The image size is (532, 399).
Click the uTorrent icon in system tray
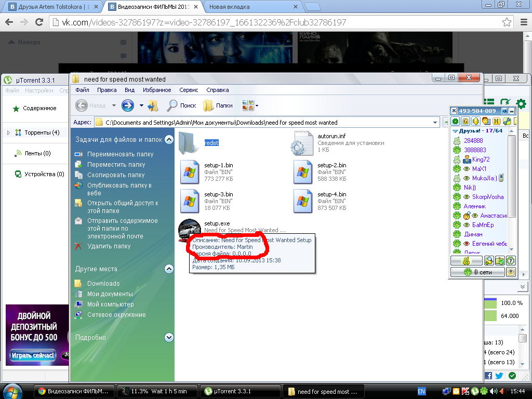pyautogui.click(x=475, y=391)
